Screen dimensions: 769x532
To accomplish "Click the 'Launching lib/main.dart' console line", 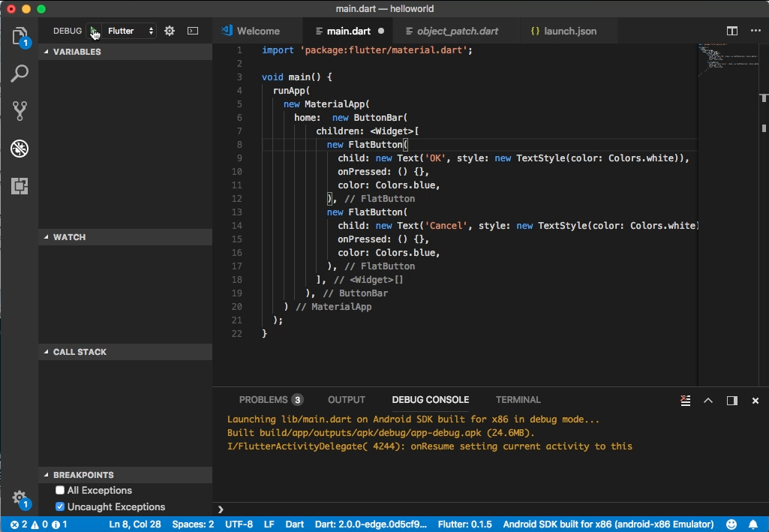I will point(413,419).
